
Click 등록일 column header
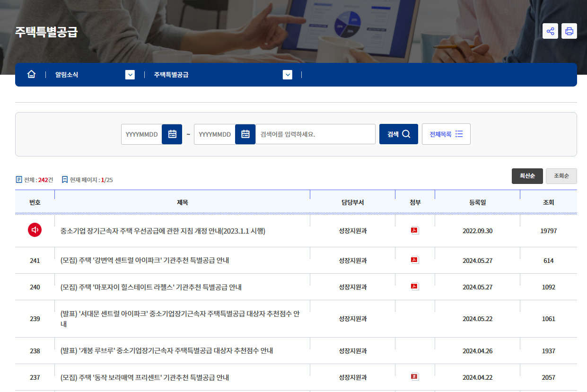point(477,202)
